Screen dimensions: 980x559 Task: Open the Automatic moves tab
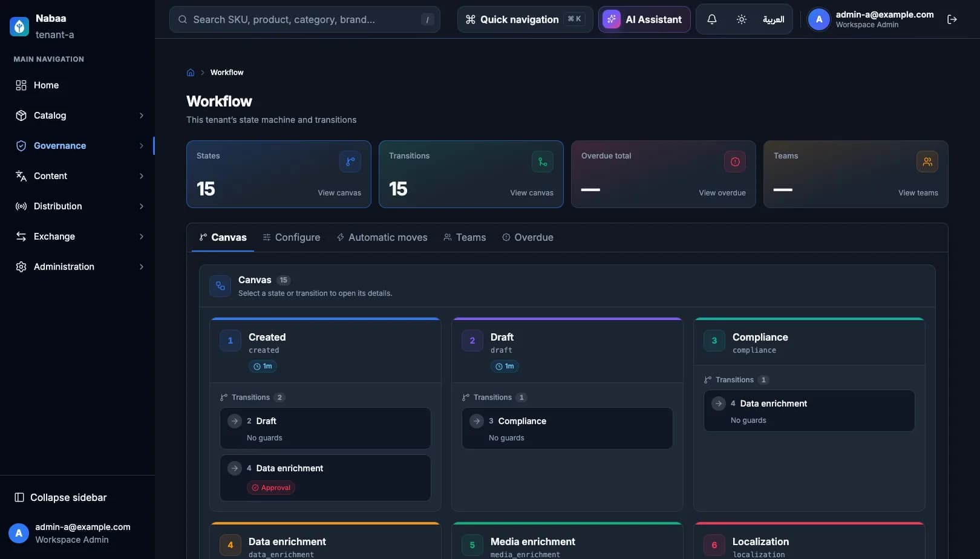coord(382,237)
